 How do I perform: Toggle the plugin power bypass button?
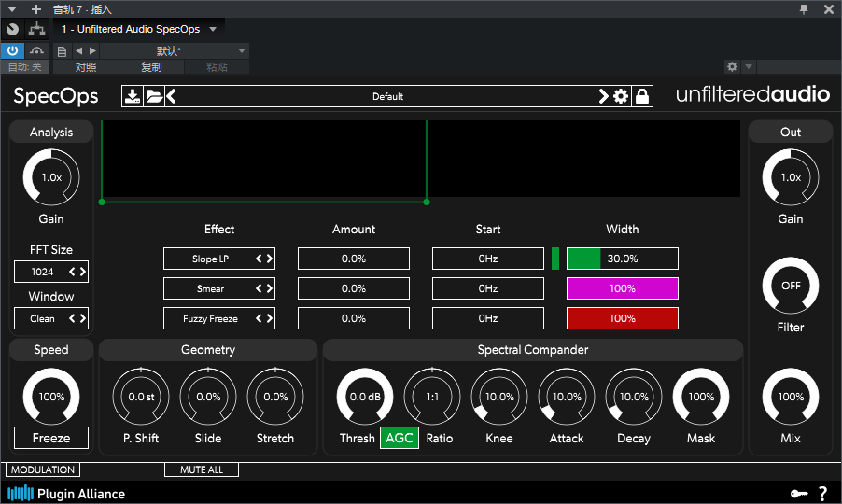[12, 51]
